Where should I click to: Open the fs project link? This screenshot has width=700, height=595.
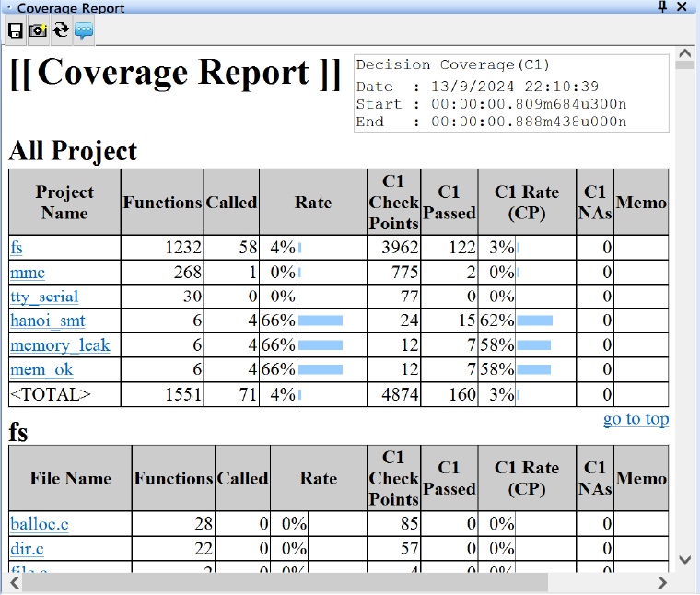click(x=17, y=247)
